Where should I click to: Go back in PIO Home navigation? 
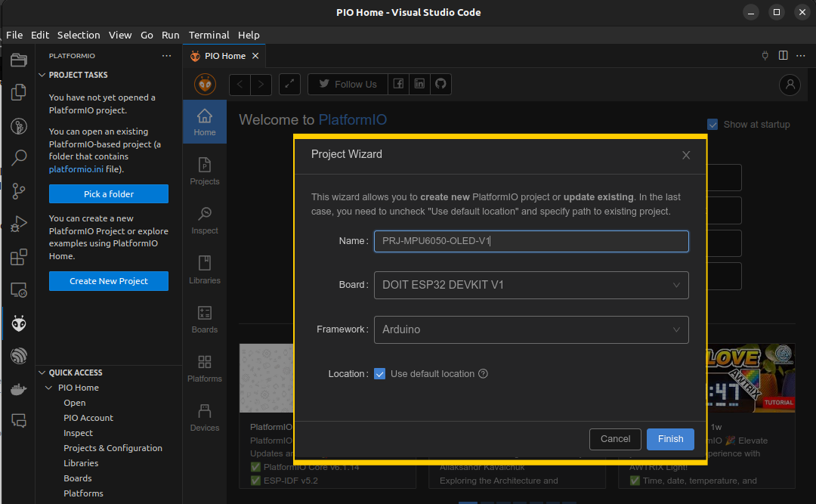[x=240, y=85]
